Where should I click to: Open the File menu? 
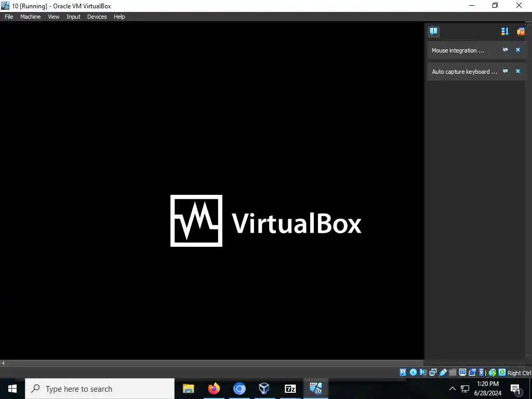click(x=9, y=17)
